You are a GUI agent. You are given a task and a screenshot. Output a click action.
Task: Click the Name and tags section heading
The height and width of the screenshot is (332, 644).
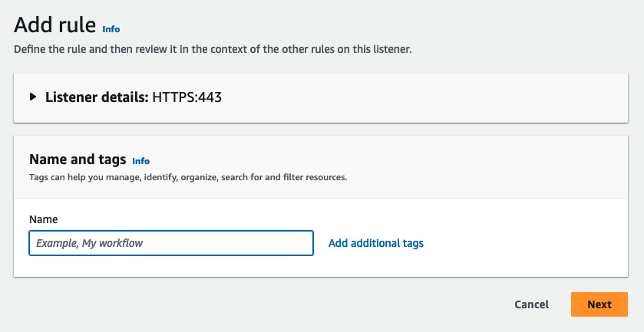tap(77, 159)
